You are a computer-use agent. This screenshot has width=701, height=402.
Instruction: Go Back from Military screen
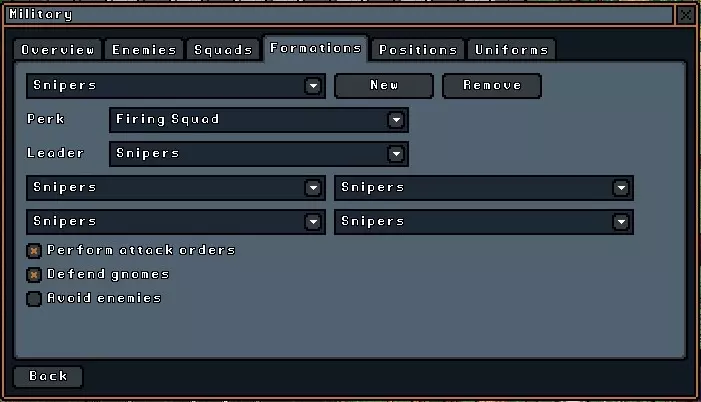[x=48, y=376]
